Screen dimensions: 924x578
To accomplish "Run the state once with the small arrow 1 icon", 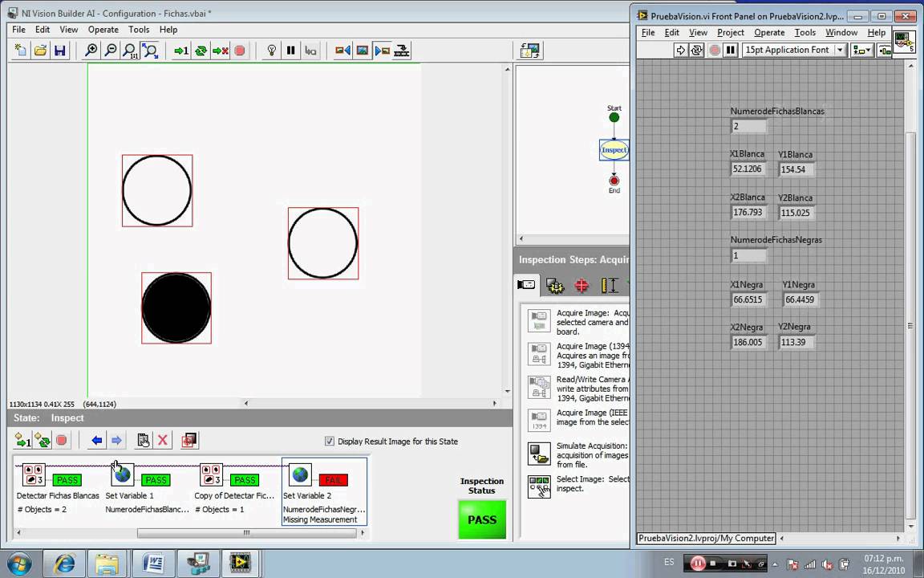I will pos(23,440).
